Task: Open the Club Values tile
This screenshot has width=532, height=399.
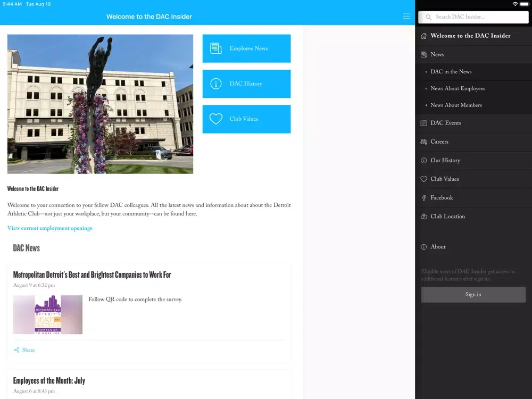Action: 246,119
